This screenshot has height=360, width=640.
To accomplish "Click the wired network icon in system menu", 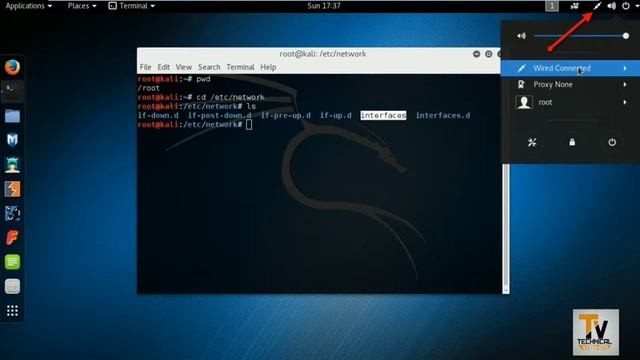I will tap(521, 68).
